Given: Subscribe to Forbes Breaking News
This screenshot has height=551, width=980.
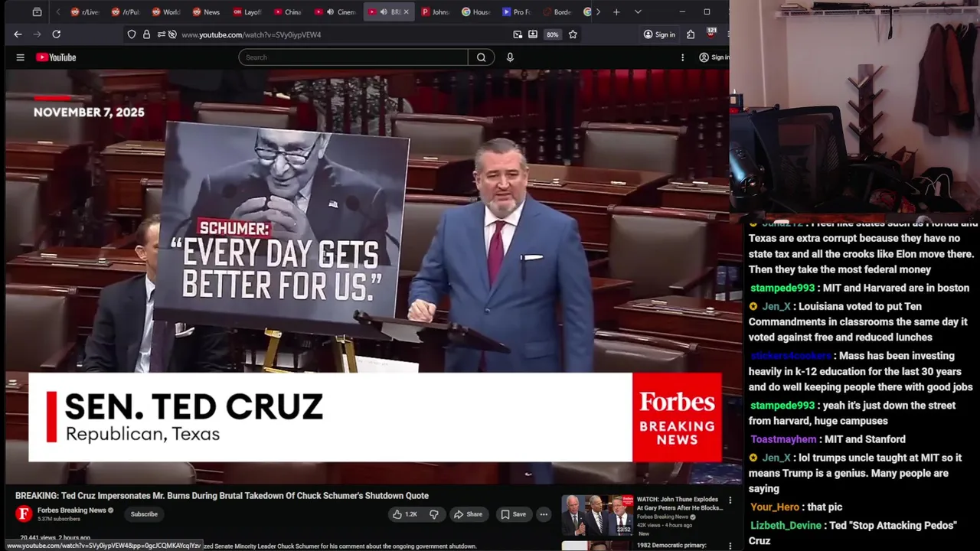Looking at the screenshot, I should 144,514.
